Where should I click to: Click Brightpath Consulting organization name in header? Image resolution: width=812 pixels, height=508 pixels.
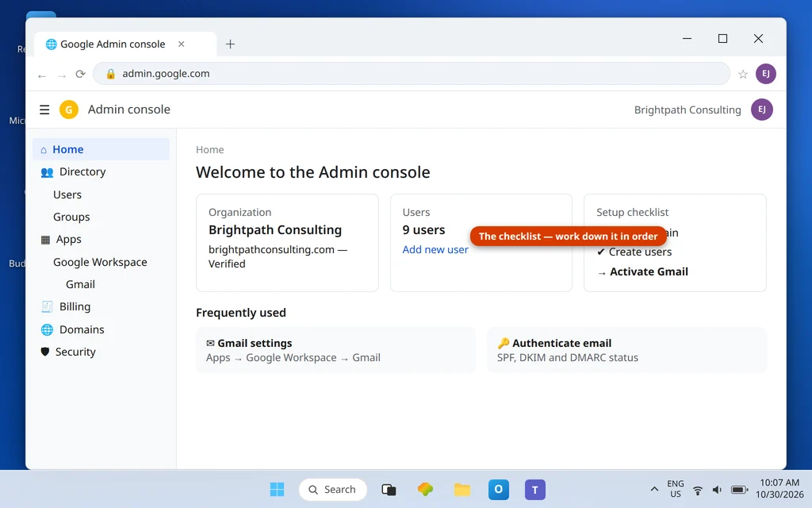point(688,110)
